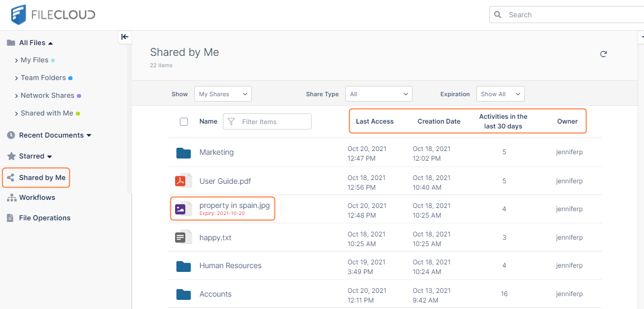Image resolution: width=644 pixels, height=309 pixels.
Task: Click the refresh icon for Shared by Me
Action: (603, 54)
